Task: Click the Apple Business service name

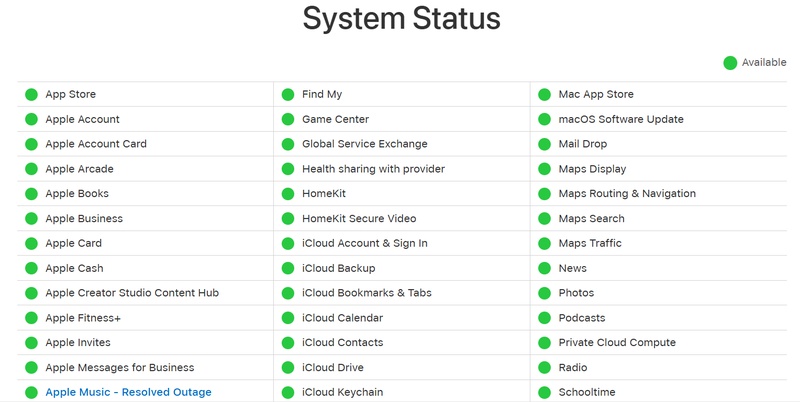Action: [x=84, y=218]
